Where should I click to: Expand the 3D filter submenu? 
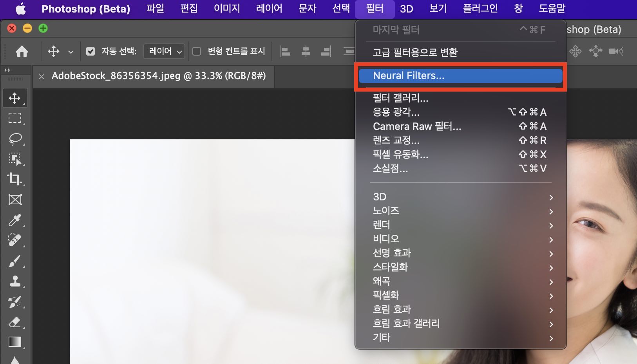click(460, 197)
